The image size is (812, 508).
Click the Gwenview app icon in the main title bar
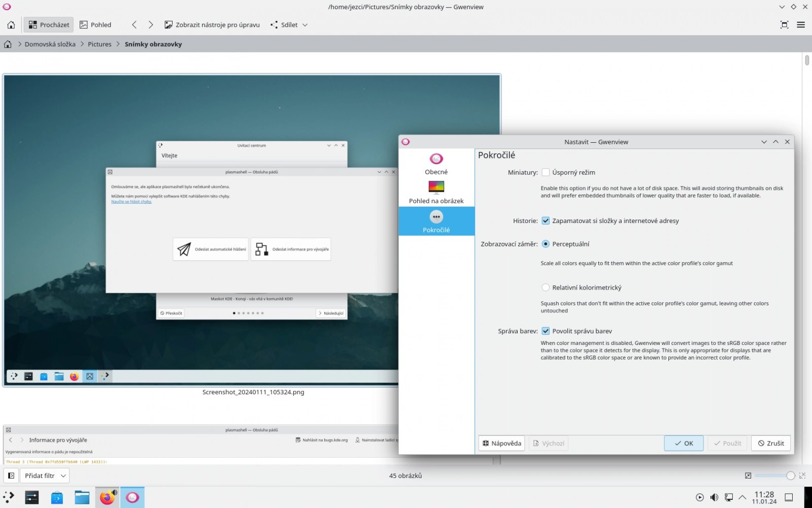7,7
